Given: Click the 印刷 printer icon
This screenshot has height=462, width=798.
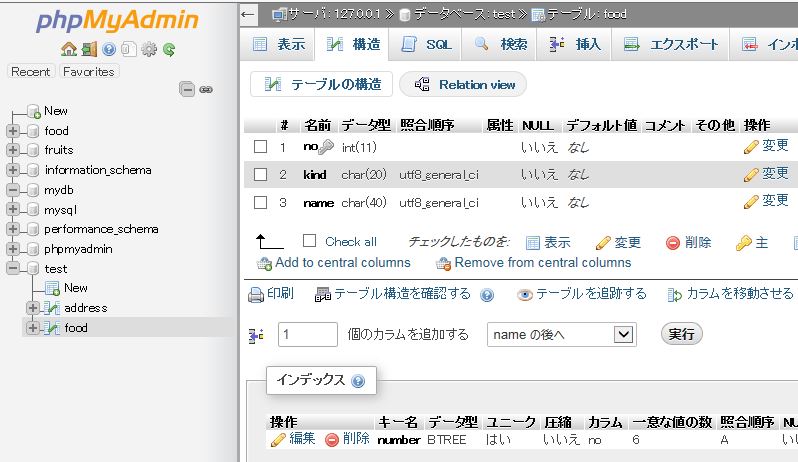Looking at the screenshot, I should coord(256,294).
